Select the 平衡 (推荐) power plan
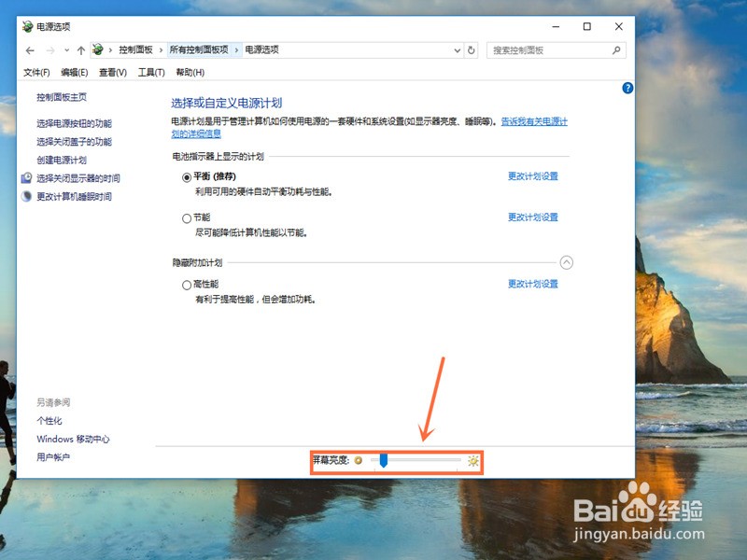Image resolution: width=747 pixels, height=560 pixels. [x=187, y=176]
